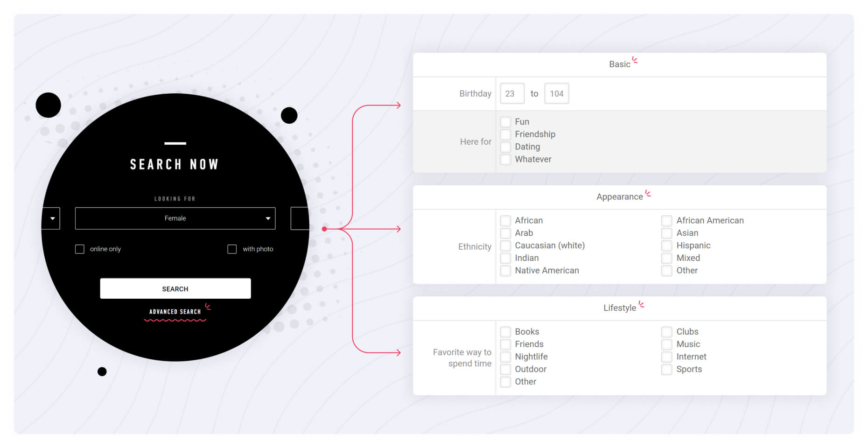Tick the with photo checkbox
The image size is (868, 448).
coord(232,249)
